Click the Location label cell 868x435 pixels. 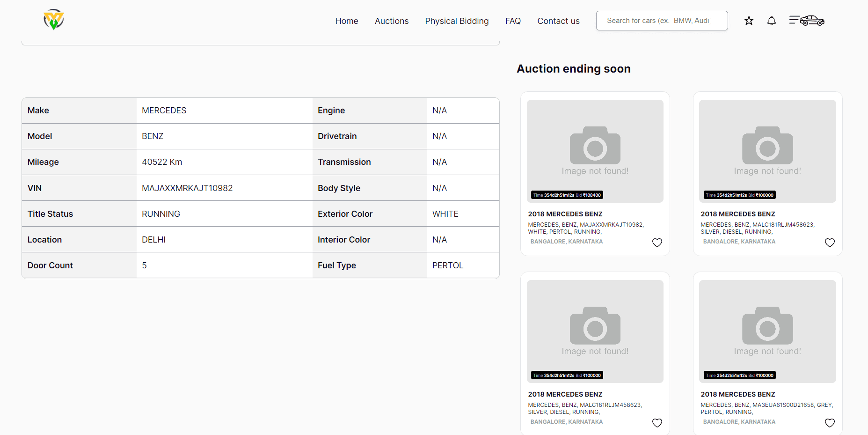coord(79,240)
